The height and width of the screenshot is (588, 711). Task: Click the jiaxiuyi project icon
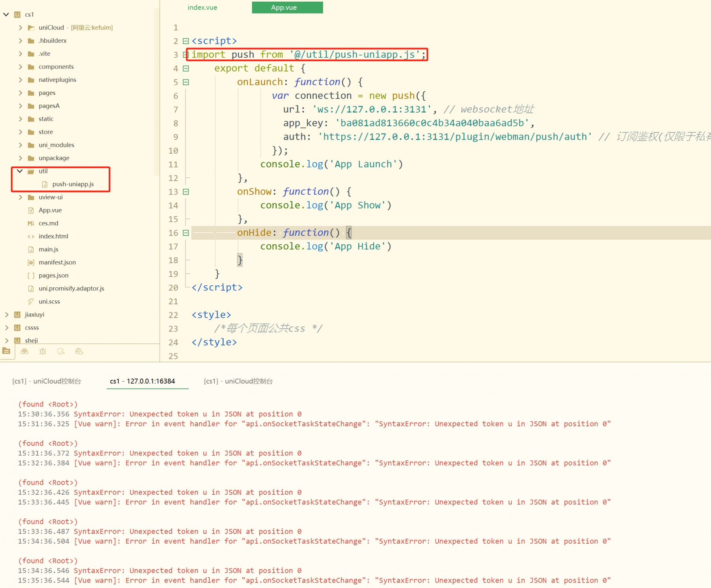(x=17, y=315)
